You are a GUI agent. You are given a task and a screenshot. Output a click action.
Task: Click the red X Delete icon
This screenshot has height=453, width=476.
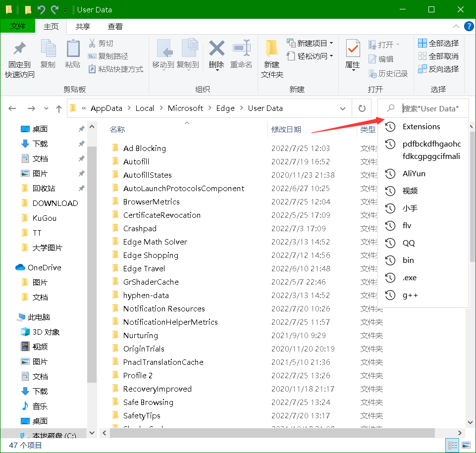pos(217,48)
